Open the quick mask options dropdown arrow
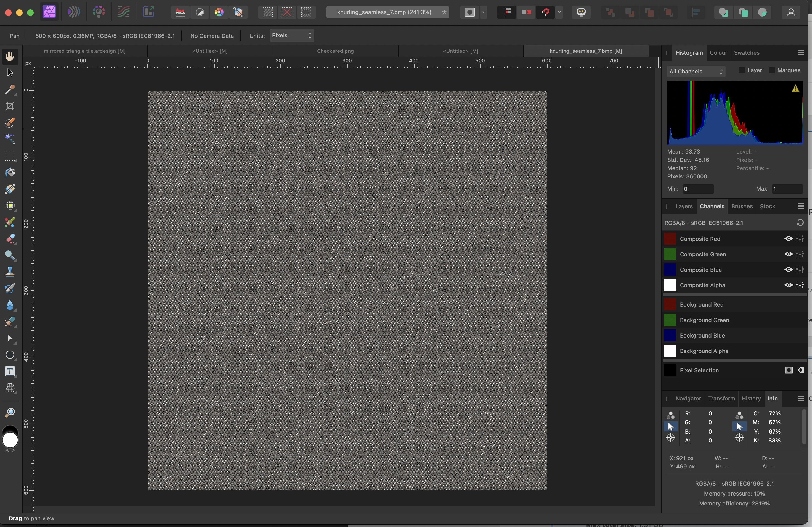The image size is (812, 527). coord(484,13)
